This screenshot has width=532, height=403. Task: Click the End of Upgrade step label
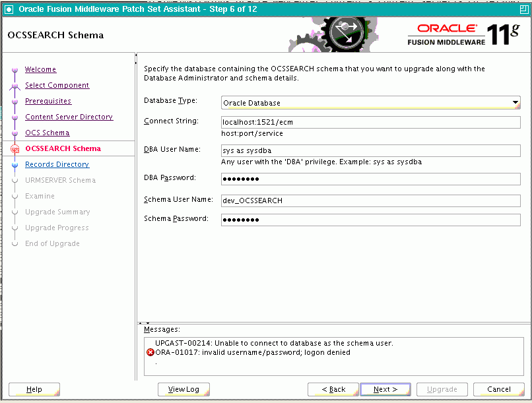coord(52,243)
